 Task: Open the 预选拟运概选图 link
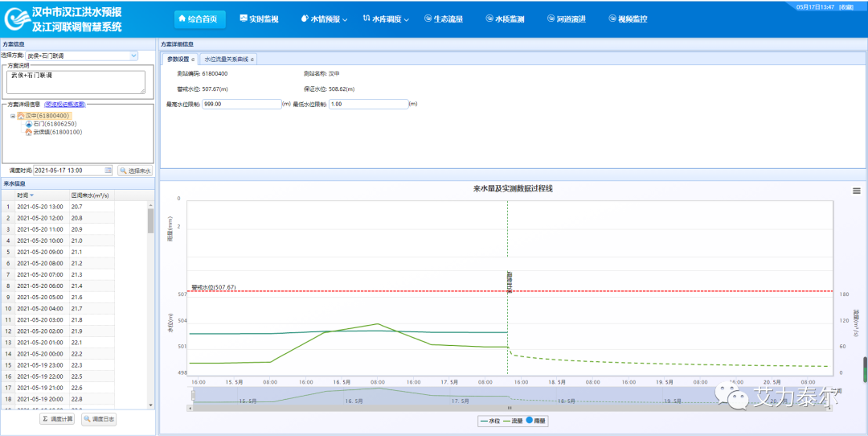click(65, 104)
